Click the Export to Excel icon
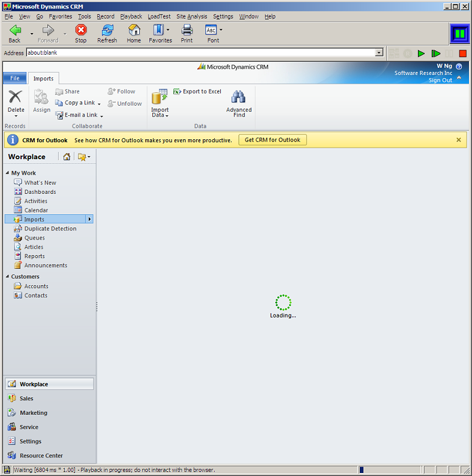The image size is (472, 476). point(177,91)
